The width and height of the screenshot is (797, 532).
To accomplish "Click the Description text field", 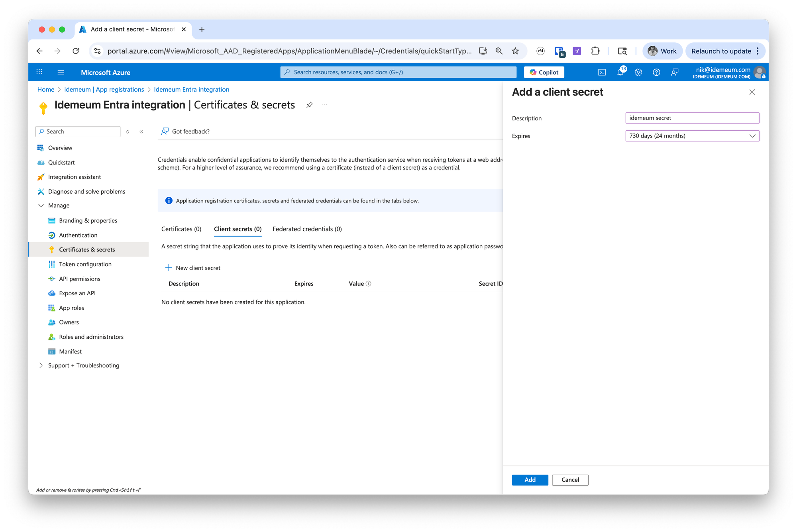I will pos(692,118).
